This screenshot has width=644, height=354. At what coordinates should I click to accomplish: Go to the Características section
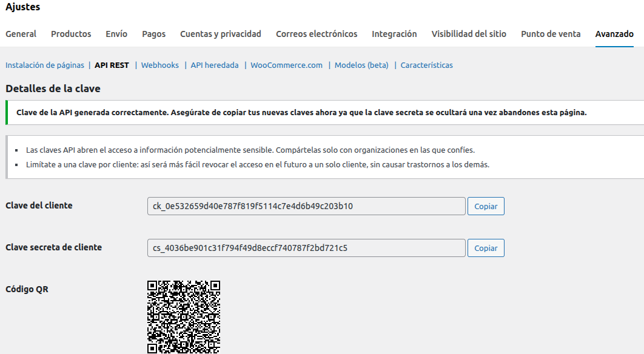(x=426, y=65)
